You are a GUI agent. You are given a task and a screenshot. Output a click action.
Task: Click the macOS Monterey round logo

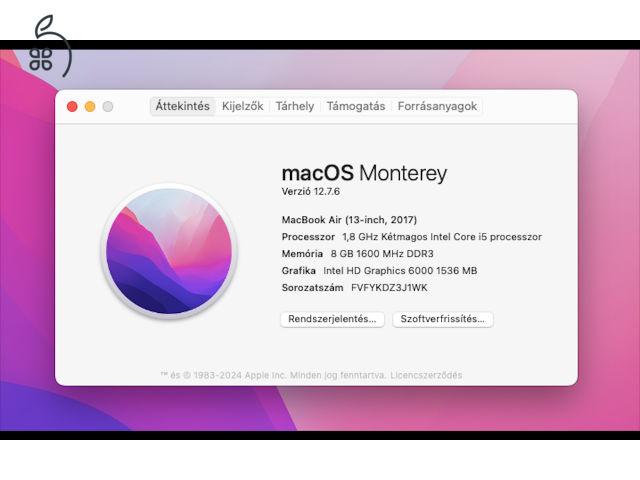(169, 251)
